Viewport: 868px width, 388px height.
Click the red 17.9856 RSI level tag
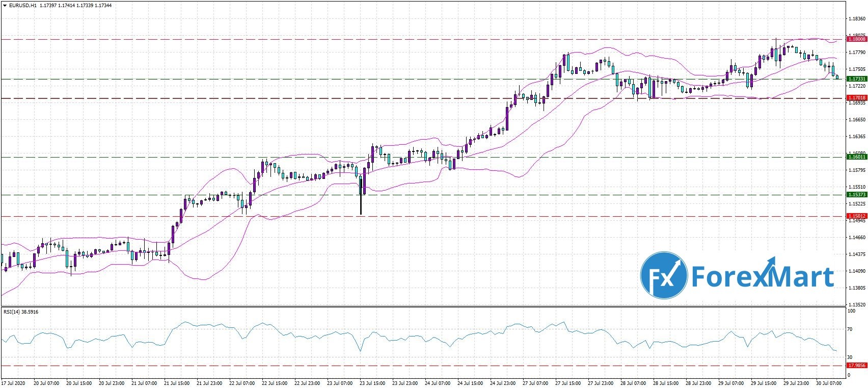[x=856, y=366]
